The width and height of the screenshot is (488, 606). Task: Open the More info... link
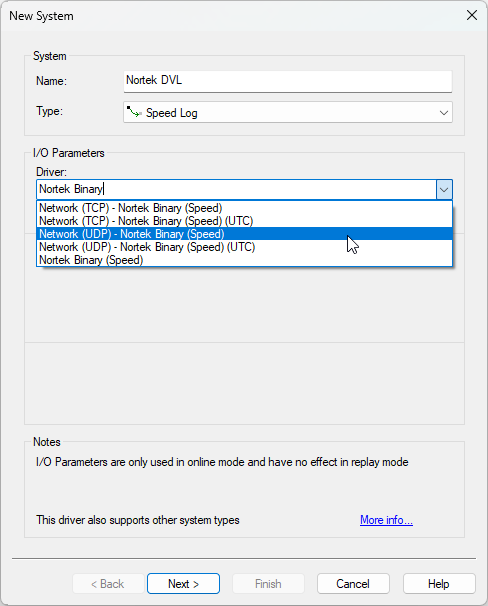click(386, 520)
